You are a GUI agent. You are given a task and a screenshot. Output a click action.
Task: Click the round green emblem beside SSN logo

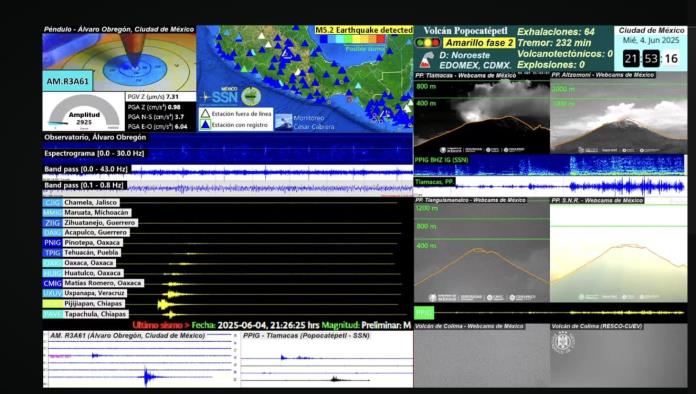(251, 96)
